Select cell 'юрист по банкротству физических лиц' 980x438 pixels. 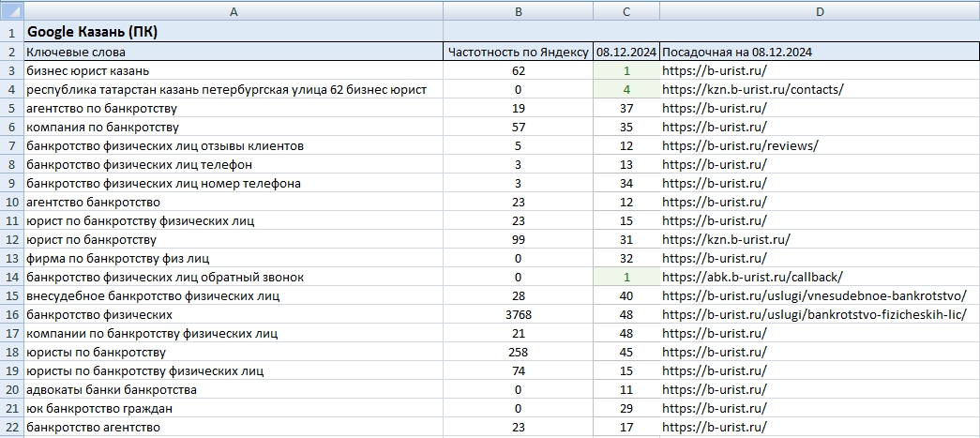234,220
